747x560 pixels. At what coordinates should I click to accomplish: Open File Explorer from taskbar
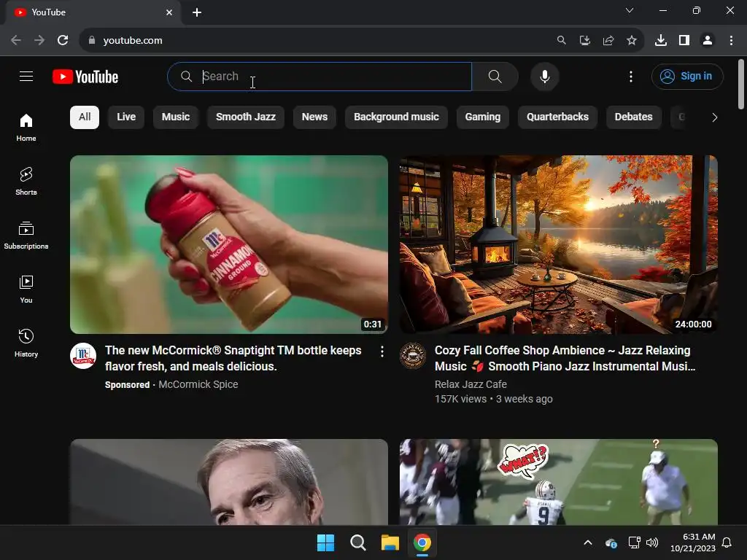click(x=390, y=542)
